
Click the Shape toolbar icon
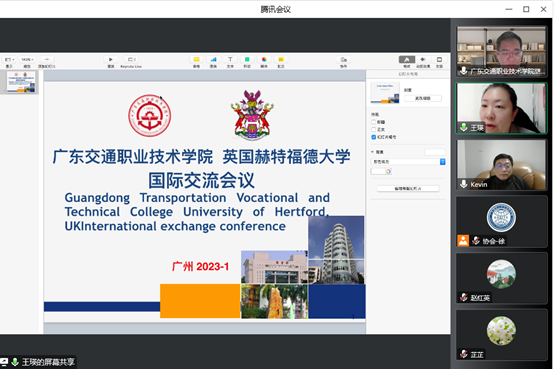click(247, 59)
